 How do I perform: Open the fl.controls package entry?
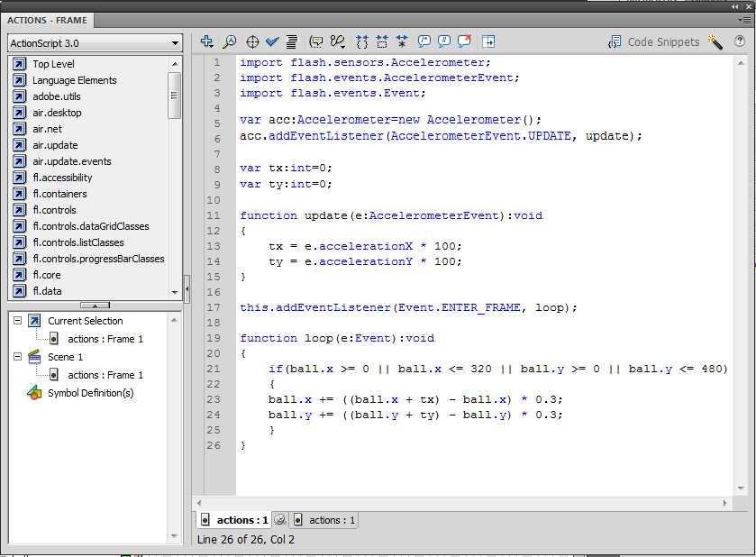[x=54, y=210]
